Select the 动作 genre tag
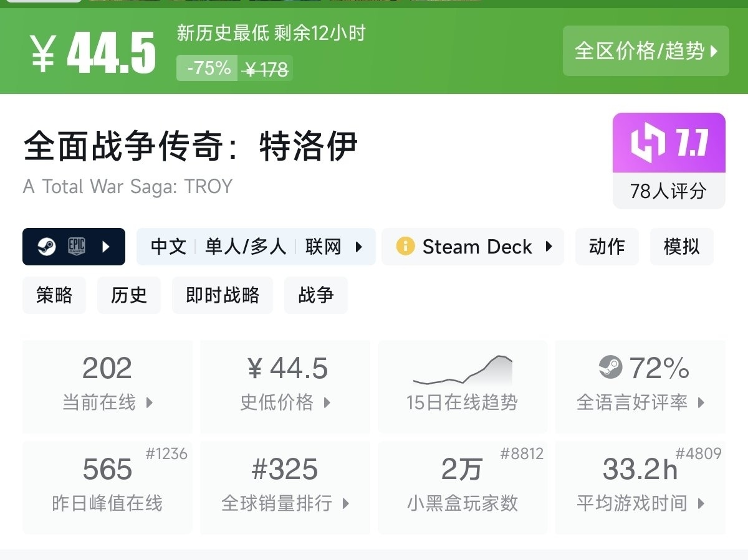 click(x=607, y=247)
